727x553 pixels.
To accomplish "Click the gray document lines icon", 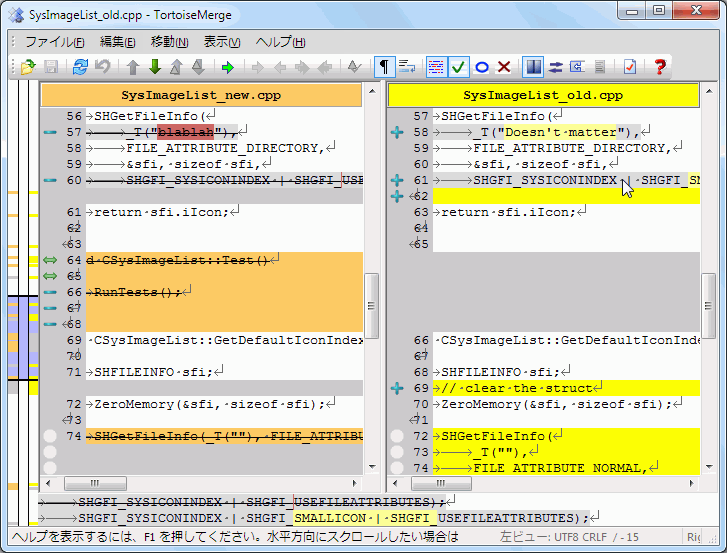I will point(599,67).
